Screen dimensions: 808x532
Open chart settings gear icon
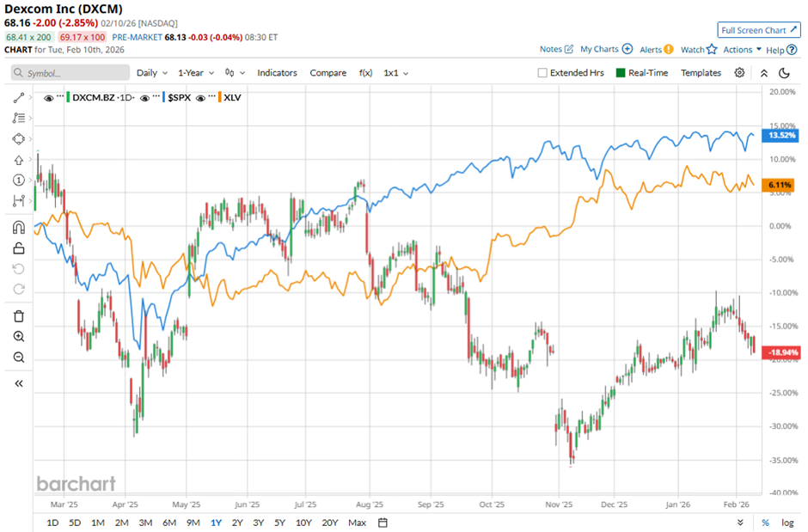coord(739,73)
